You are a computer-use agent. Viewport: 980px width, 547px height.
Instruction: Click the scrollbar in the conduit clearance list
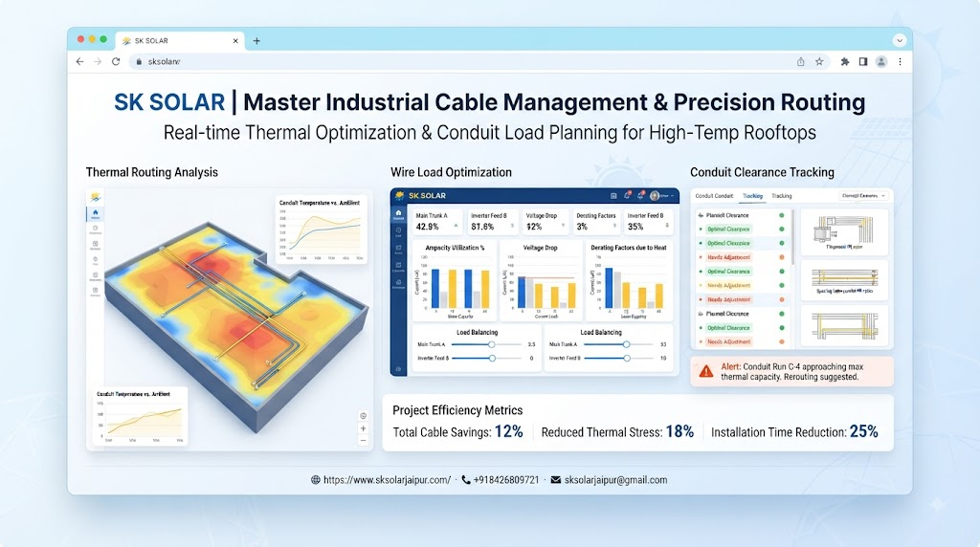(792, 237)
